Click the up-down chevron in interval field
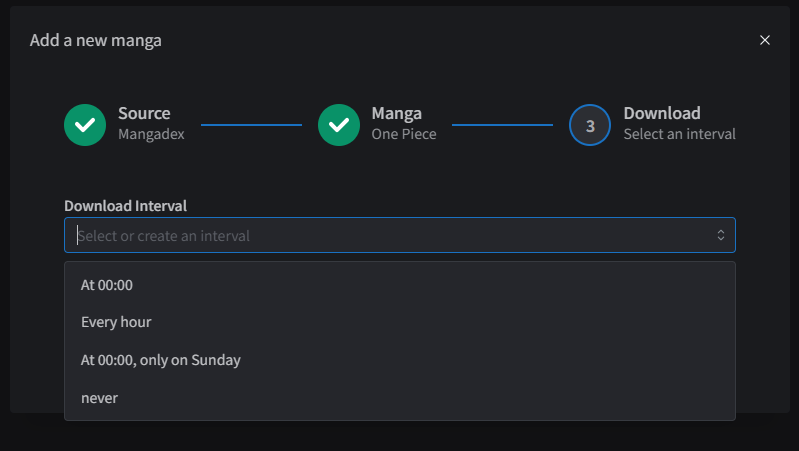Screen dimensions: 799x451 (721, 235)
